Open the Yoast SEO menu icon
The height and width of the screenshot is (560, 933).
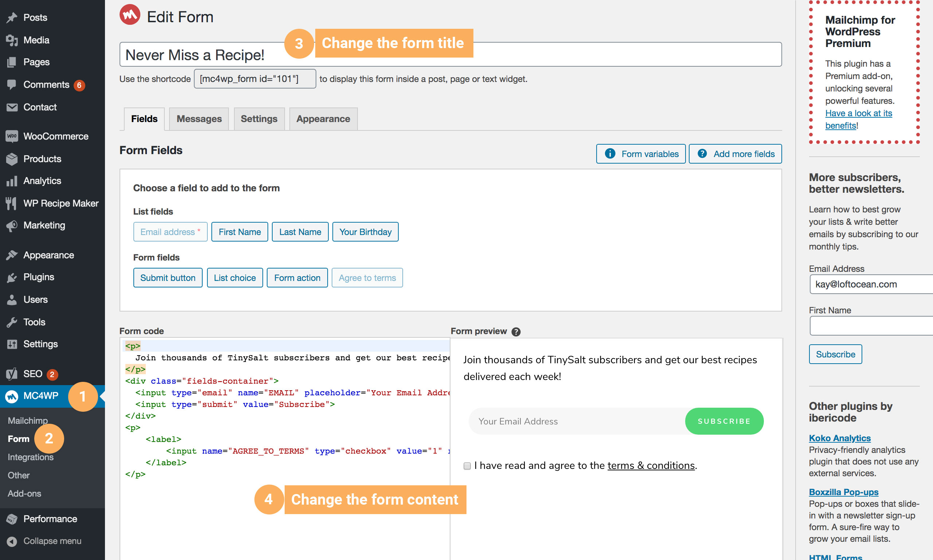click(x=12, y=374)
